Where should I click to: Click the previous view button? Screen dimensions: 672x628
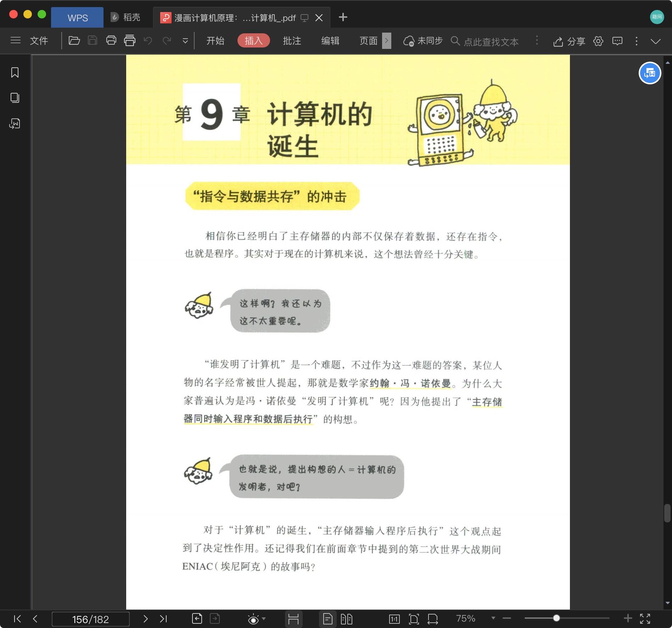tap(197, 618)
